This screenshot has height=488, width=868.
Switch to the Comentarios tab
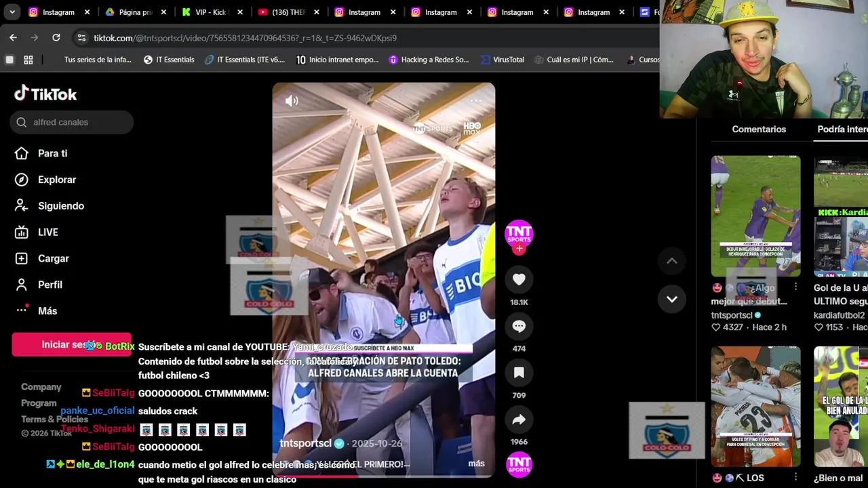759,129
